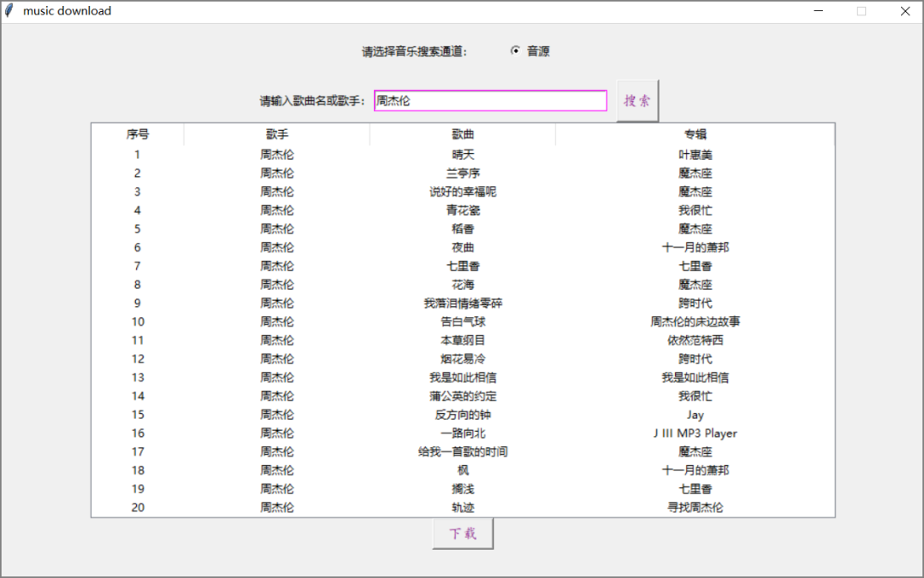The image size is (924, 578).
Task: Click the 歌手 column header
Action: (276, 133)
